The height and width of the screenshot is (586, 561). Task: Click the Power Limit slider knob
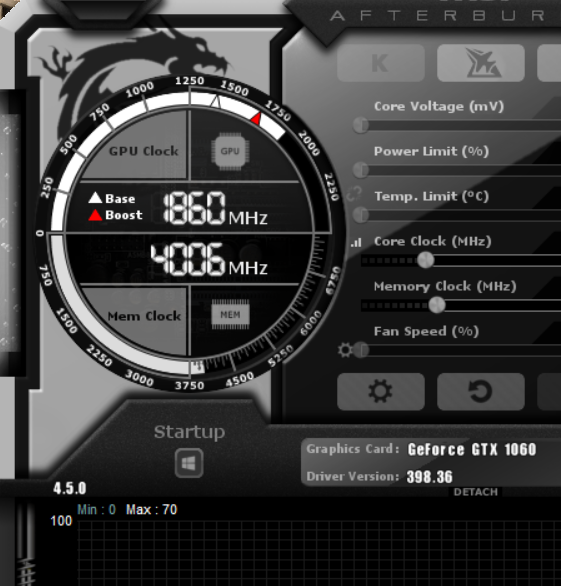pos(361,170)
